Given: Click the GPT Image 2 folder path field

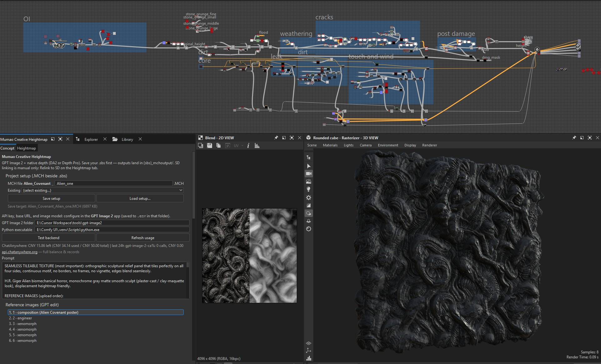Looking at the screenshot, I should pyautogui.click(x=112, y=223).
